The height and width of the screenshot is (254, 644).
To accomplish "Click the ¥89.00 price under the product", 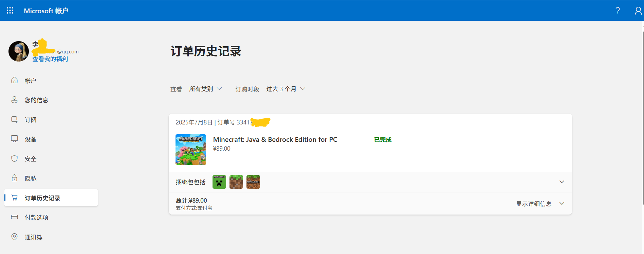I will (x=222, y=149).
